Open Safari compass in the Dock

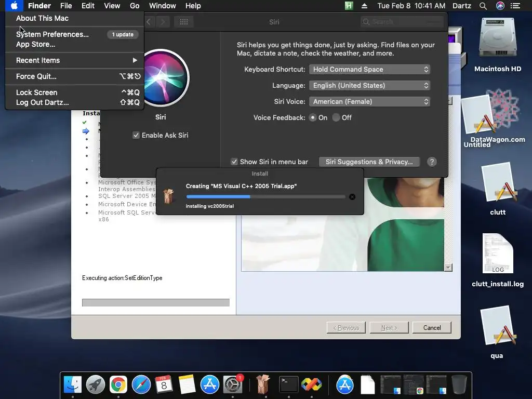[x=141, y=384]
